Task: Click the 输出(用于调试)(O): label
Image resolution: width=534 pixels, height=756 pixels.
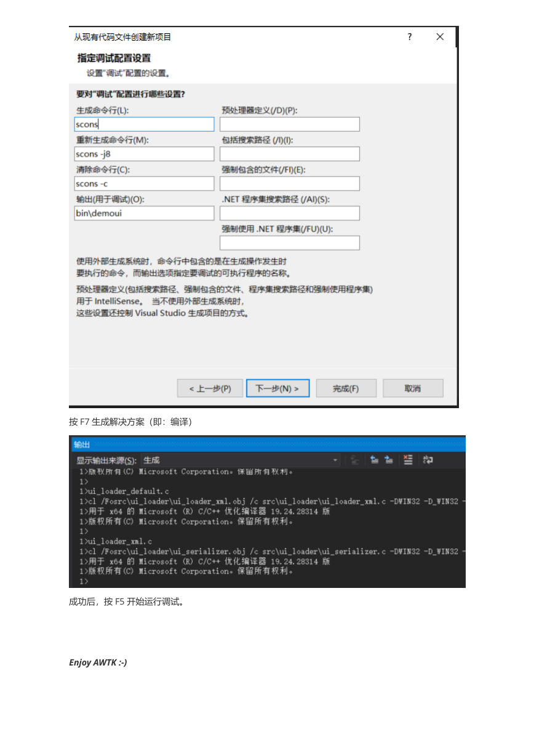Action: tap(110, 199)
